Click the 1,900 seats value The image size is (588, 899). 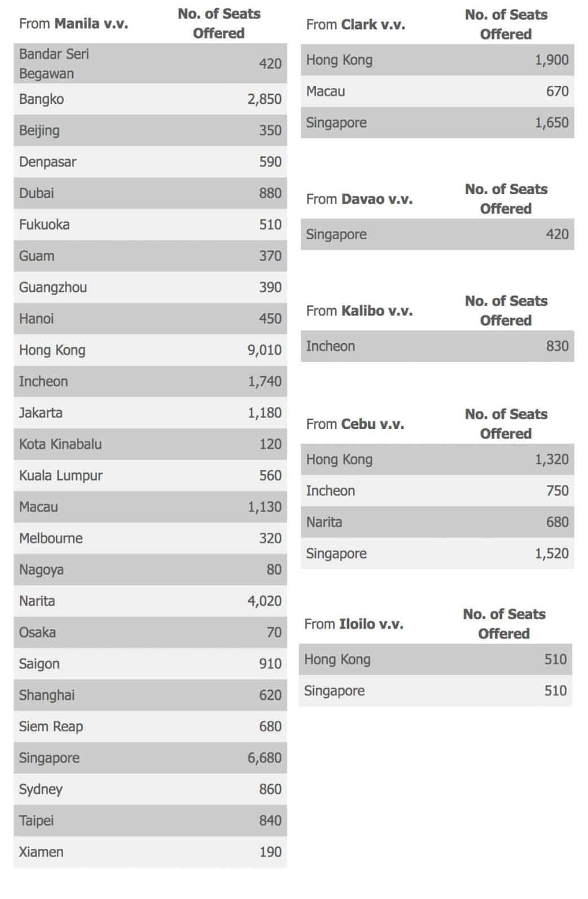(551, 60)
